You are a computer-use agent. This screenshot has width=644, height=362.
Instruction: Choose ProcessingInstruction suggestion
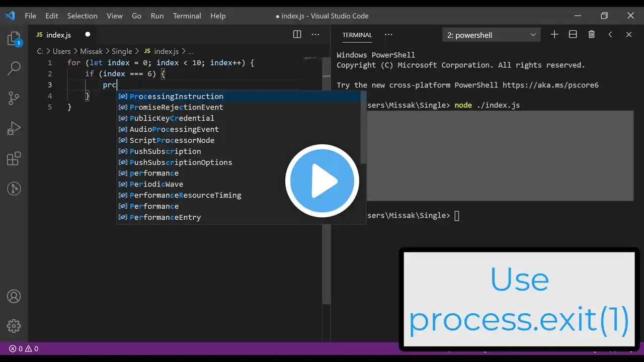(x=238, y=96)
